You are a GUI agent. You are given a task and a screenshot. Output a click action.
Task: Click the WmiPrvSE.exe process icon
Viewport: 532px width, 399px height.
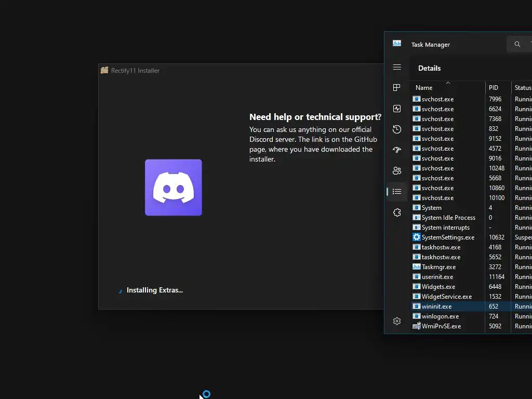(416, 326)
